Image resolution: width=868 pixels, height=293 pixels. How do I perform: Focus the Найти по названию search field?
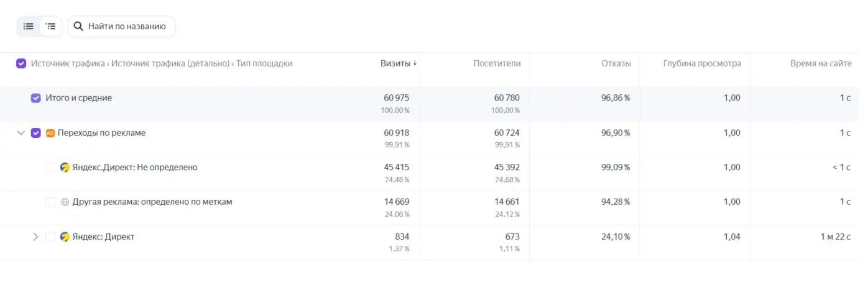tap(122, 27)
